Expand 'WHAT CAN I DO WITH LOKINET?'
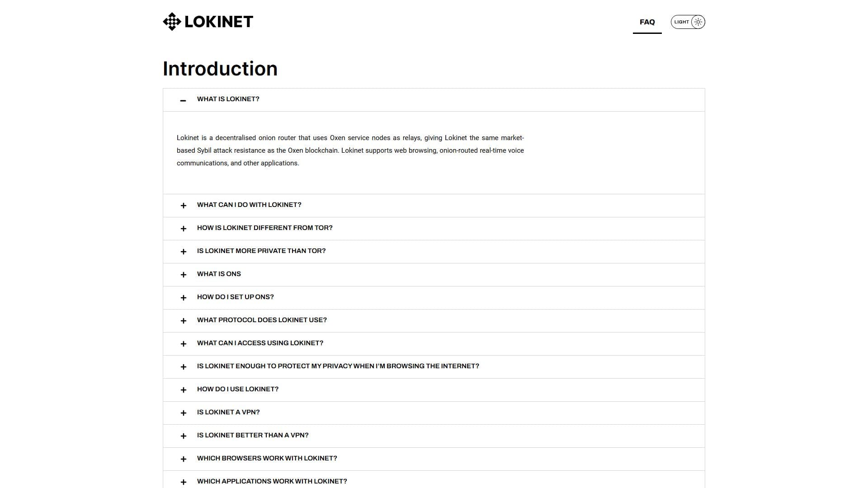 434,206
